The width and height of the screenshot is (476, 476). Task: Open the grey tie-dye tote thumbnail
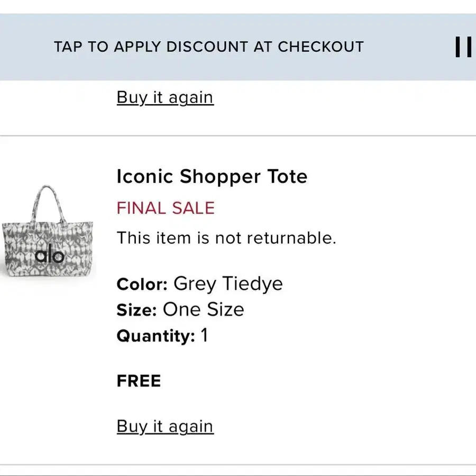48,237
